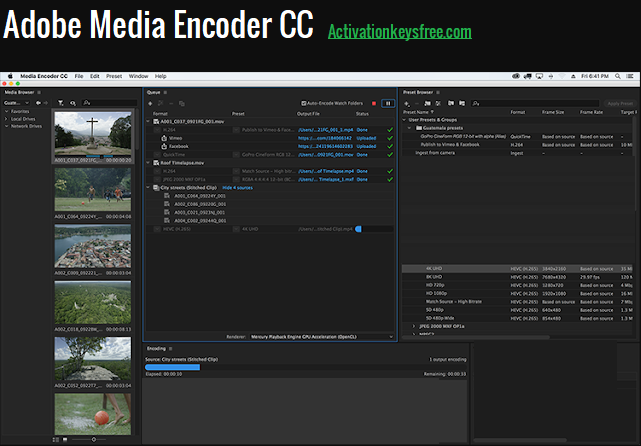Switch Media Browser to thumbnail view icon

pyautogui.click(x=65, y=439)
